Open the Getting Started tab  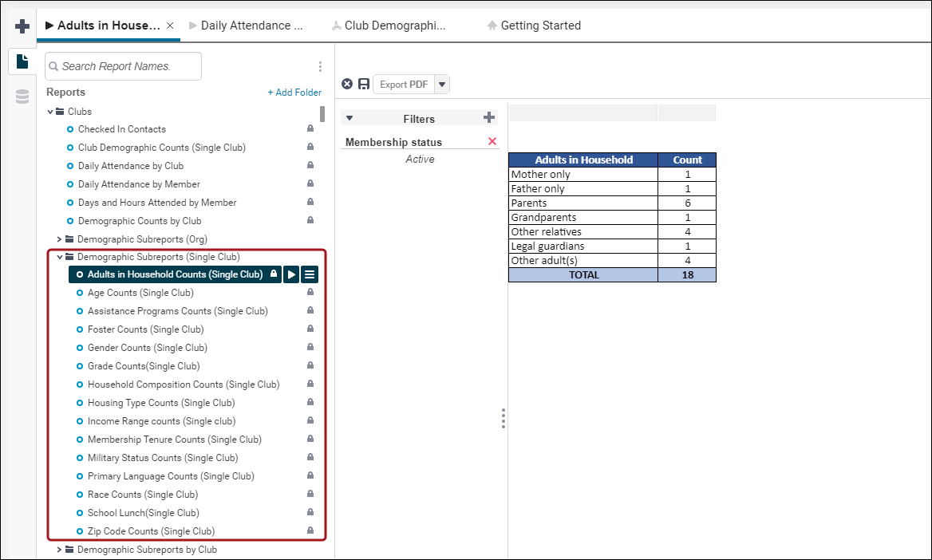tap(534, 26)
